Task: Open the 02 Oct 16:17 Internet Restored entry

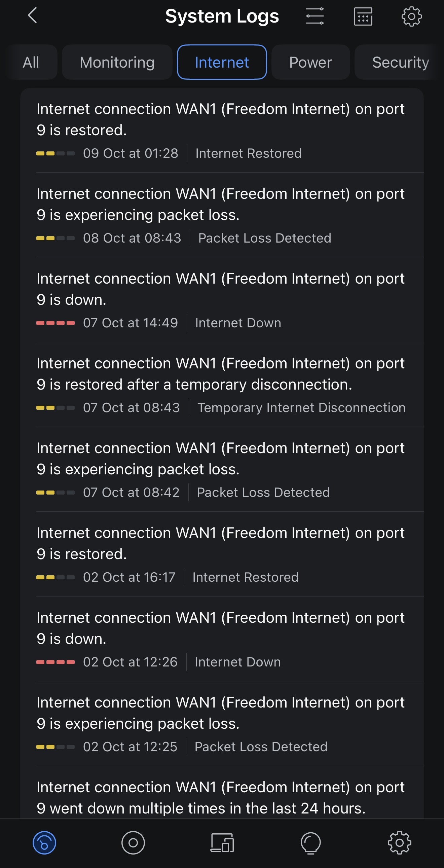Action: pos(221,554)
